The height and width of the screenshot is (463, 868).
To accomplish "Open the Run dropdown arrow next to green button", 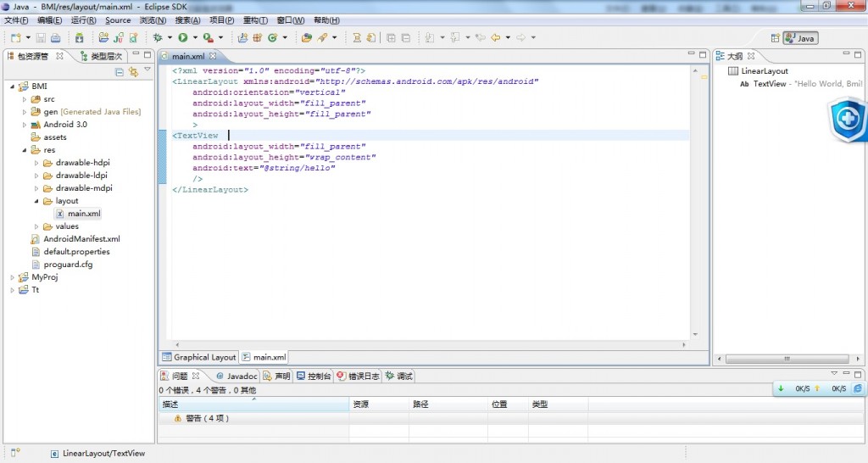I will [x=194, y=37].
